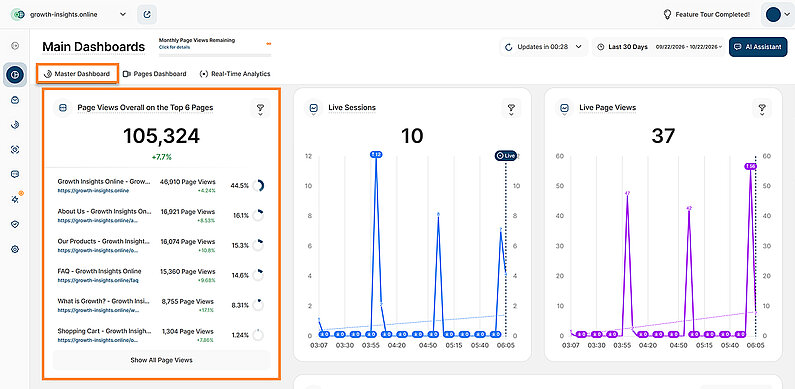Click the Last 30 Days button
This screenshot has width=795, height=389.
tap(623, 47)
